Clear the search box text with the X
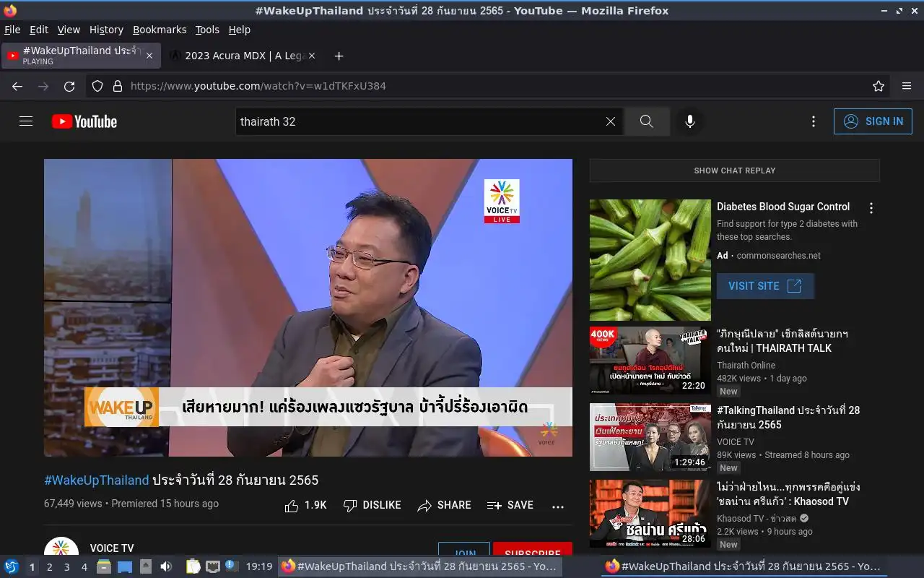 pyautogui.click(x=611, y=121)
